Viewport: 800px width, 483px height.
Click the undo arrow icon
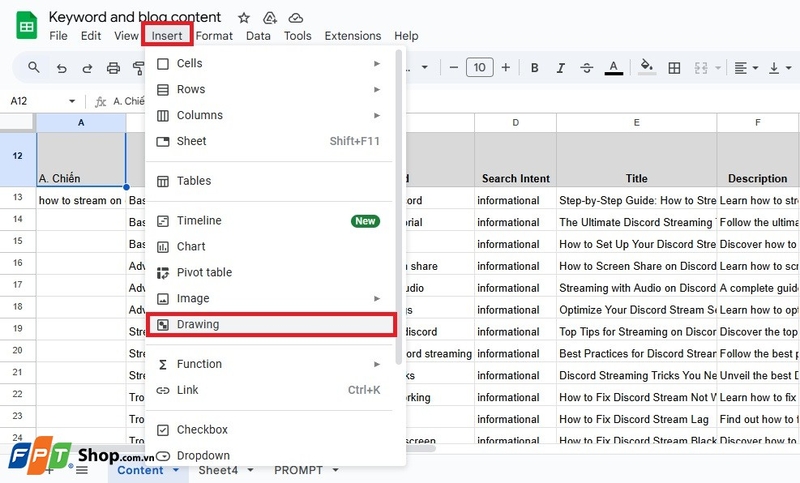pyautogui.click(x=61, y=68)
